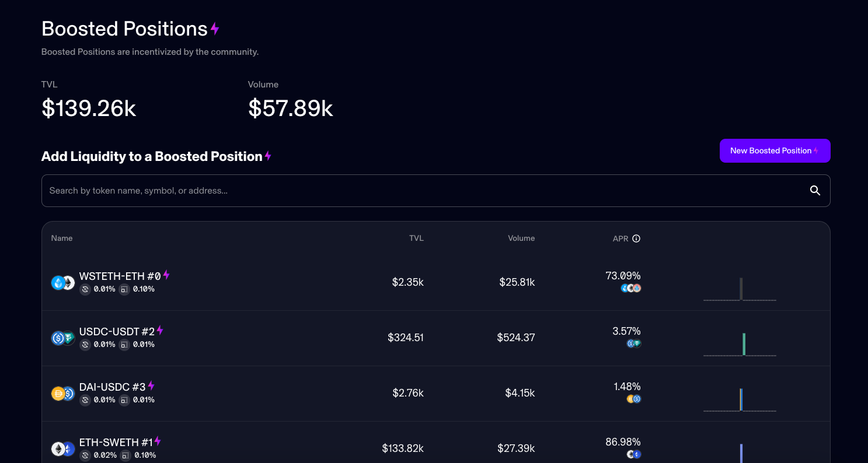Click the $4.15k volume value
Viewport: 868px width, 463px height.
point(520,393)
